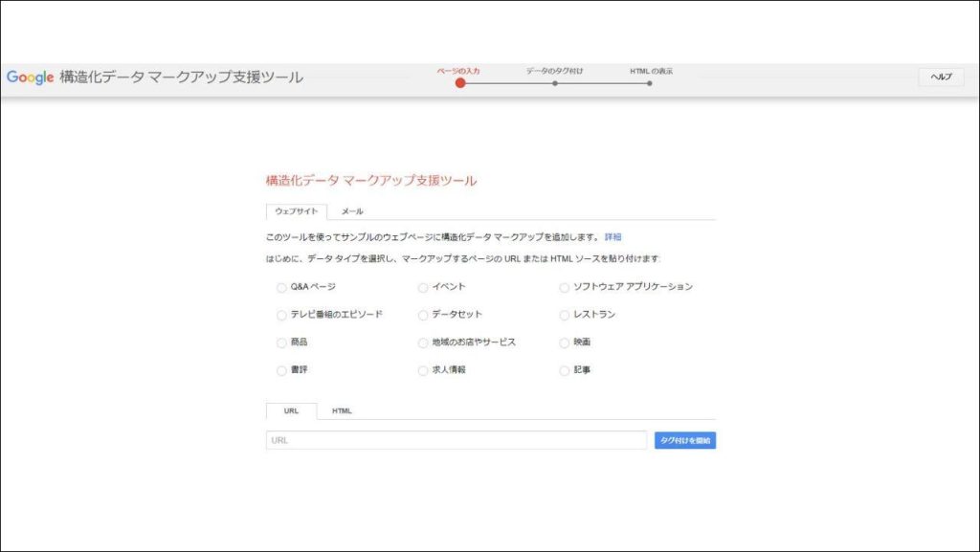This screenshot has height=552, width=980.
Task: Pick the データセット radio option
Action: tap(423, 315)
